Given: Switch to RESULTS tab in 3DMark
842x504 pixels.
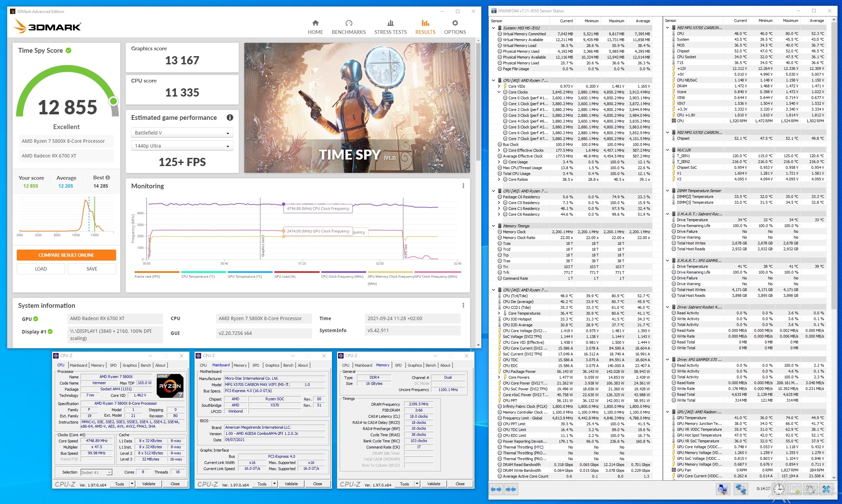Looking at the screenshot, I should coord(425,27).
